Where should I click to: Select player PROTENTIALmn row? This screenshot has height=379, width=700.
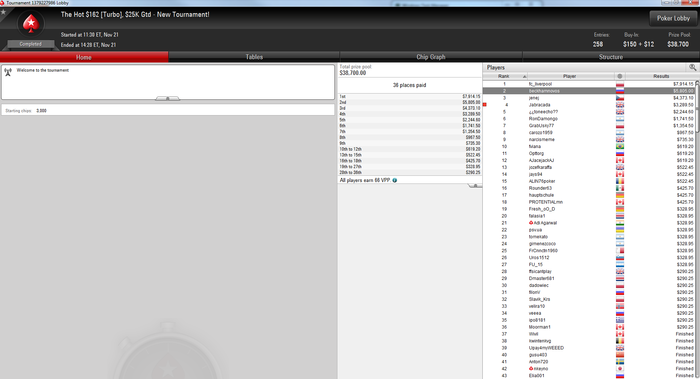point(589,202)
